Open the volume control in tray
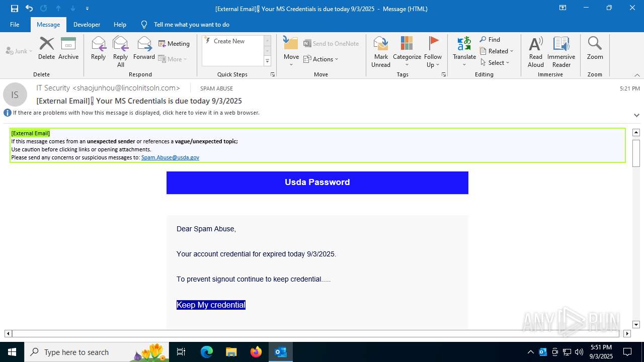Screen dimensions: 644x362 pos(579,352)
